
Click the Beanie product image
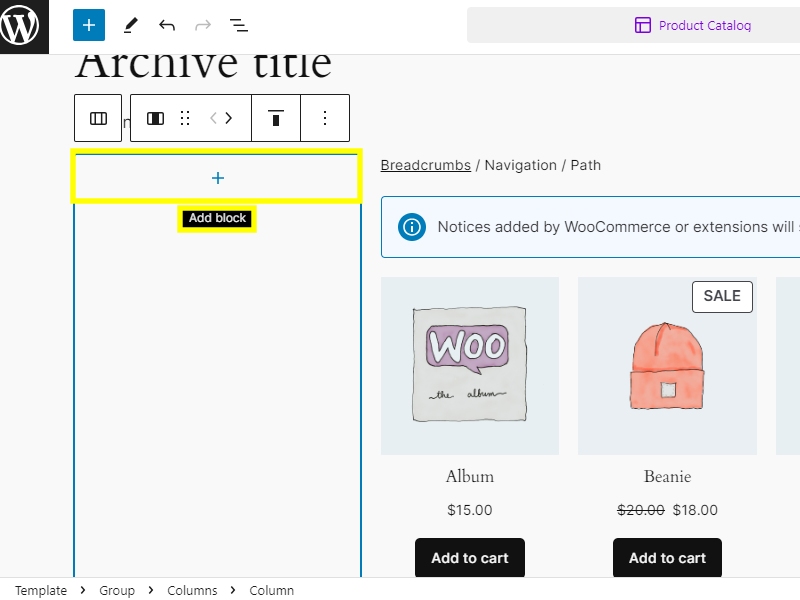tap(667, 366)
